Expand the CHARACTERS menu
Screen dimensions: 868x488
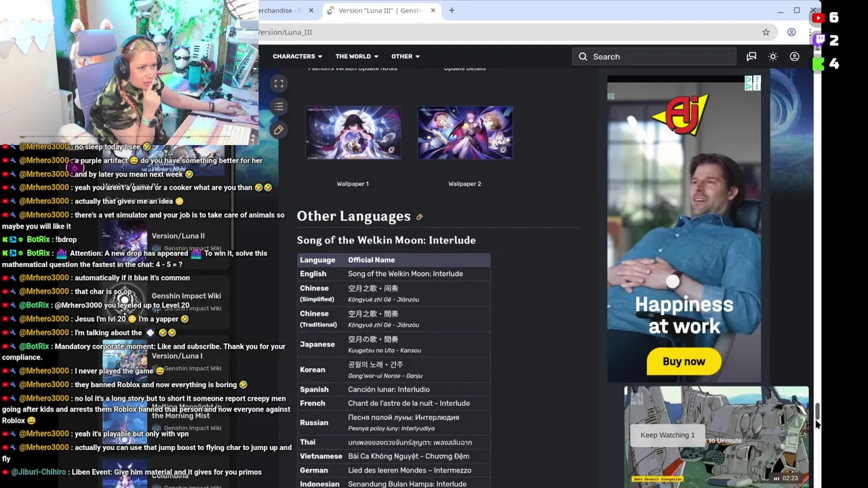tap(297, 56)
